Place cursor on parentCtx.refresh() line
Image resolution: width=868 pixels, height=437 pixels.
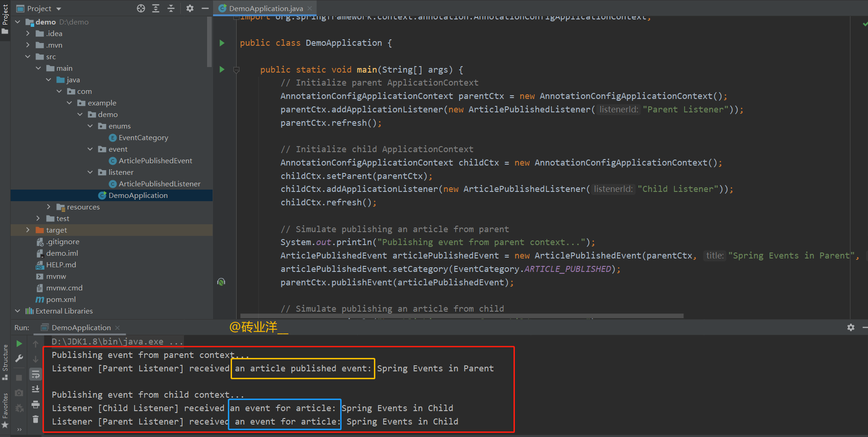click(331, 123)
